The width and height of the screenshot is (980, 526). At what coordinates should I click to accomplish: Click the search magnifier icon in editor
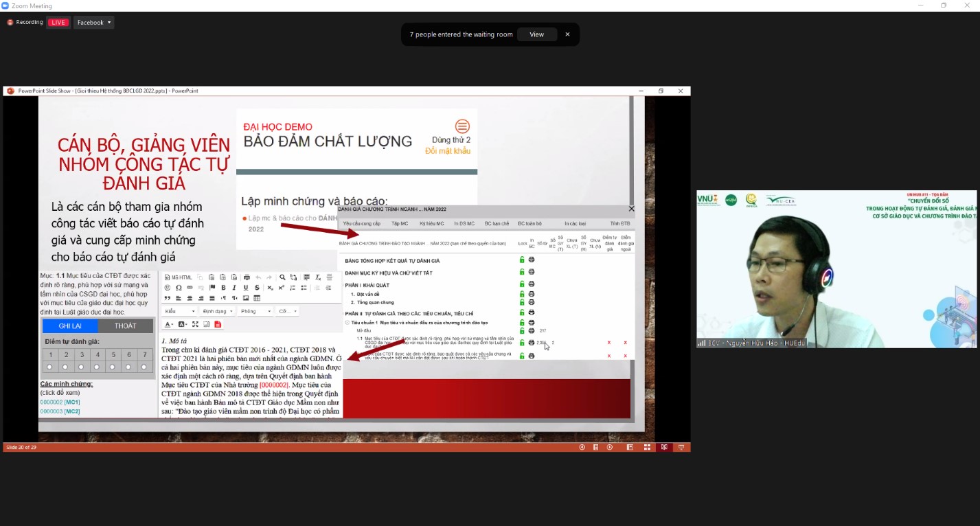[282, 277]
